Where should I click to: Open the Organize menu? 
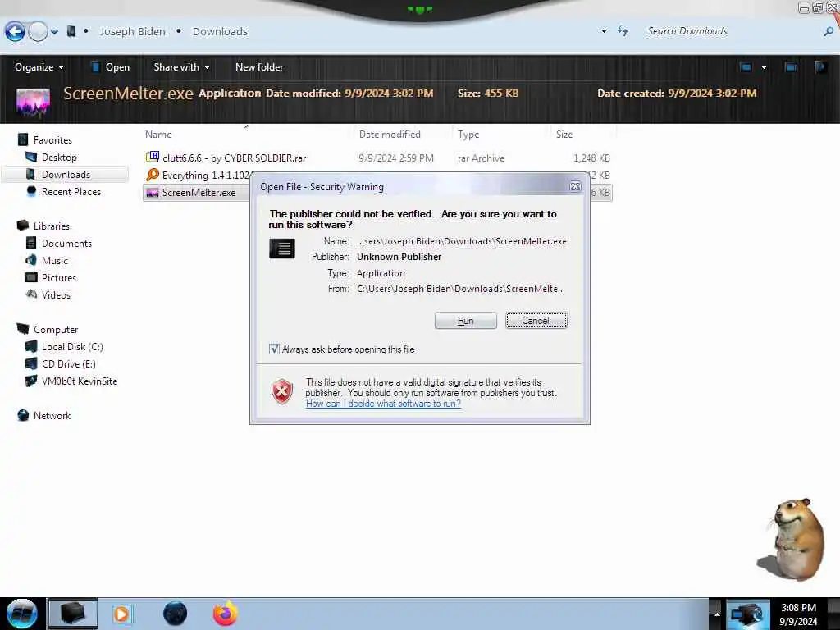coord(39,67)
